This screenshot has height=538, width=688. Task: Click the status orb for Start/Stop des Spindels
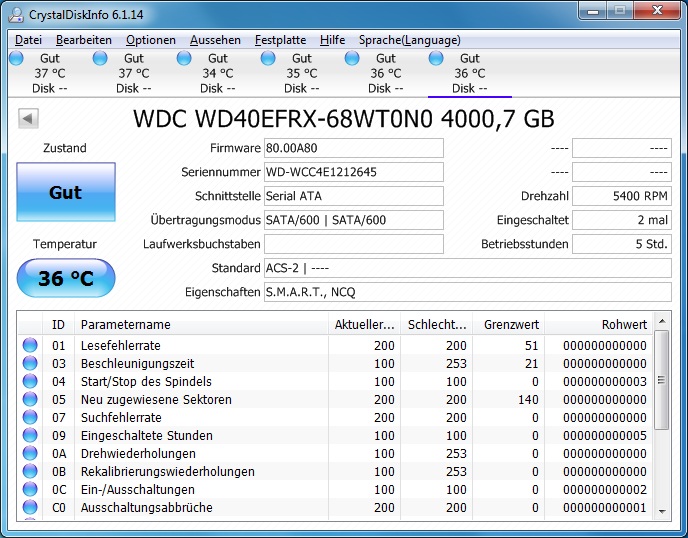[x=30, y=381]
